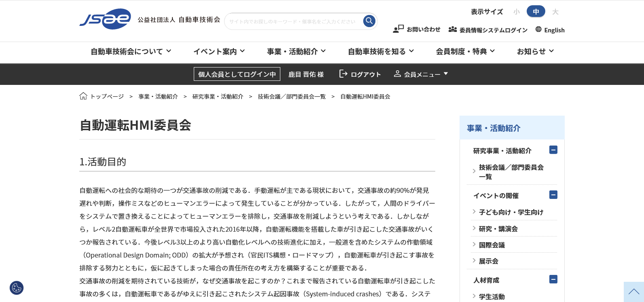
Task: Open the 自動車技術会について menu
Action: coord(131,51)
